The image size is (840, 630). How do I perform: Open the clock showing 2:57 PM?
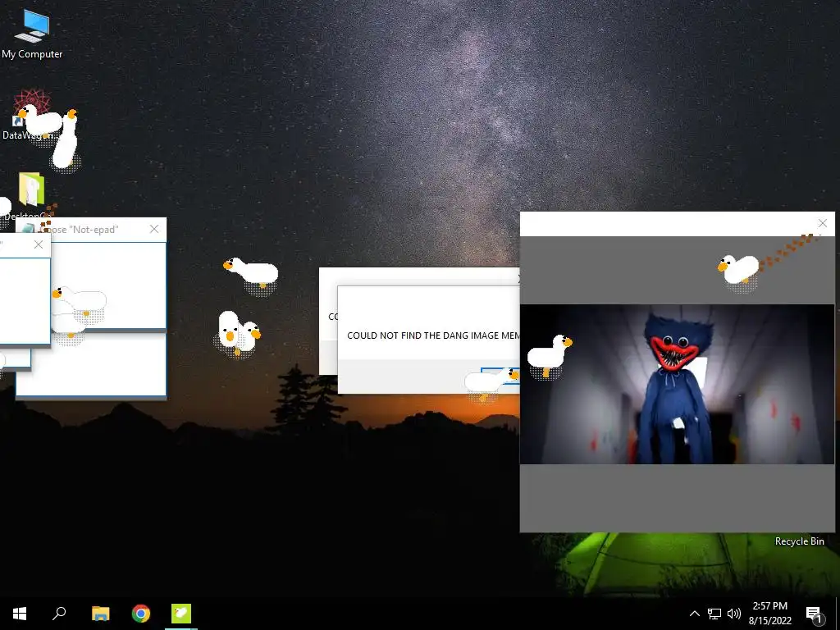(x=769, y=614)
